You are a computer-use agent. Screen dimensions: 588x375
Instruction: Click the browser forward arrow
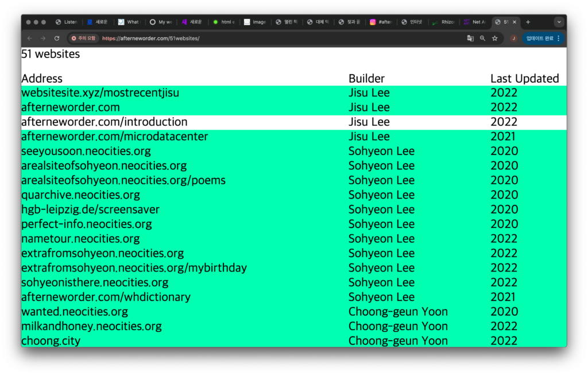(x=43, y=38)
